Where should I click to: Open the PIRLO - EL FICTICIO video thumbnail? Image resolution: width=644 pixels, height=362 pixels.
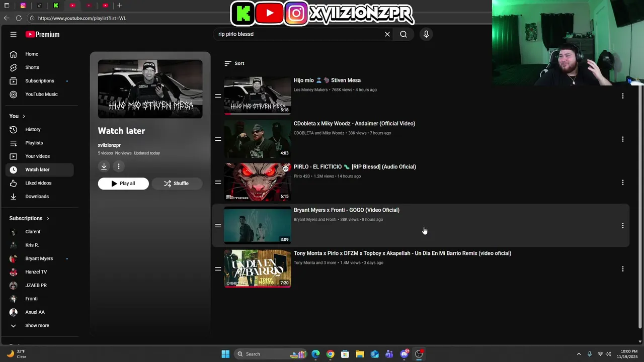click(x=258, y=182)
